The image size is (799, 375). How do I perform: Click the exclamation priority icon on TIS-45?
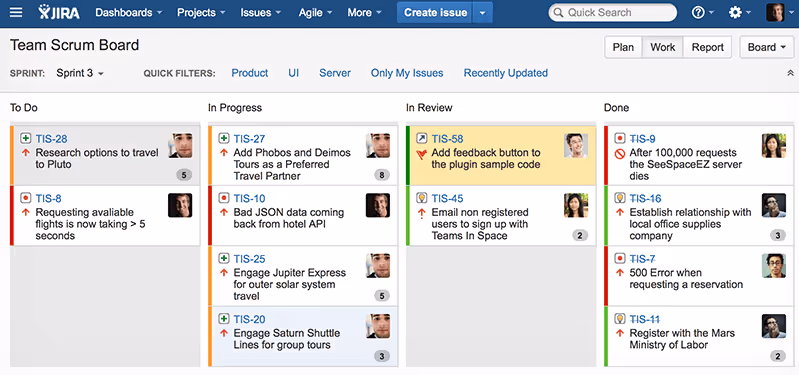421,213
